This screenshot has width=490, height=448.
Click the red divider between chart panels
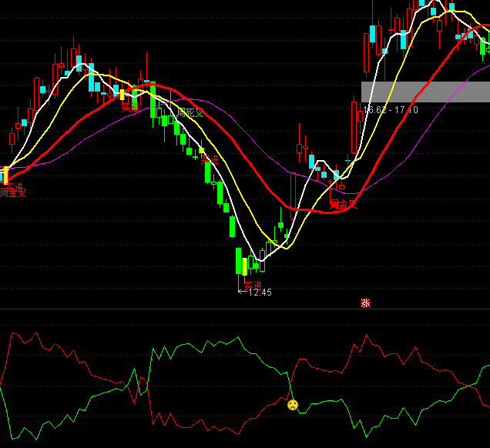click(245, 309)
